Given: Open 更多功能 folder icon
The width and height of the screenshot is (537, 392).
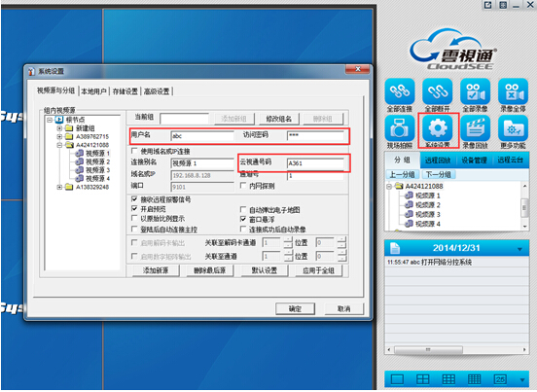Looking at the screenshot, I should pyautogui.click(x=513, y=128).
